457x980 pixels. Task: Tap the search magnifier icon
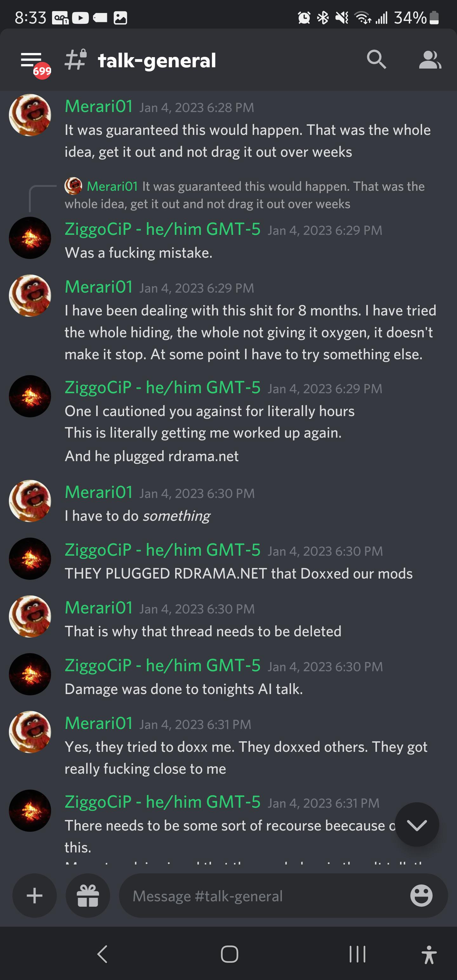click(376, 60)
